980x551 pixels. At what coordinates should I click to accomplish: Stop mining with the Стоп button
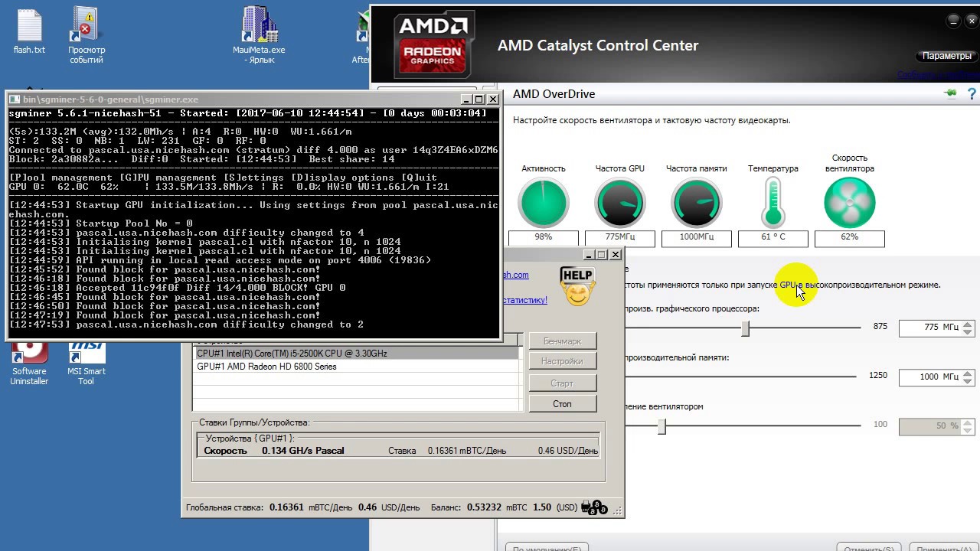tap(562, 404)
